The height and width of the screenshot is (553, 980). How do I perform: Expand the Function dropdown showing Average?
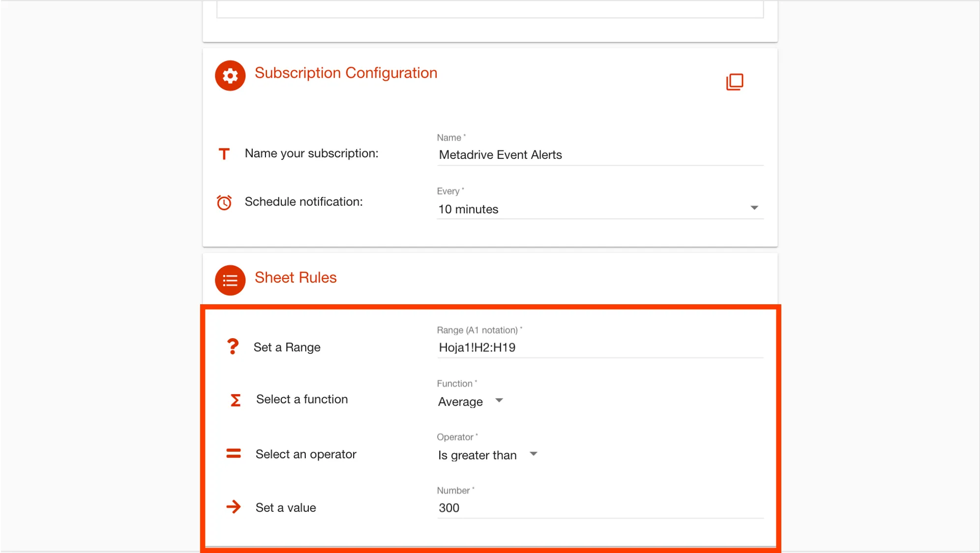coord(471,402)
